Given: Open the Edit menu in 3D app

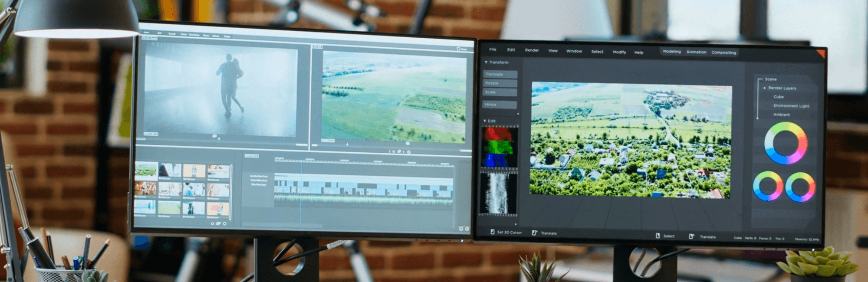Looking at the screenshot, I should pos(511,50).
